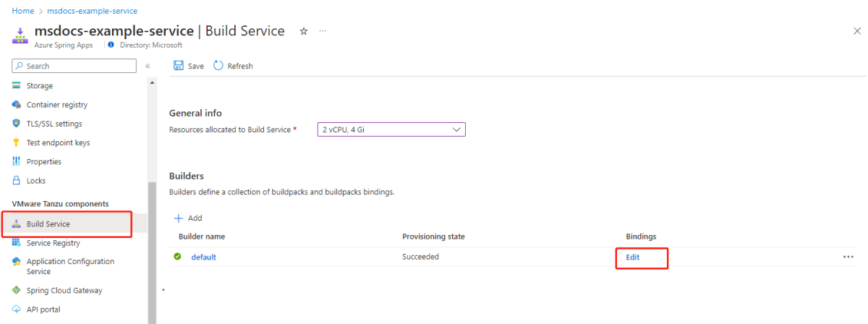
Task: Click the TLS/SSL settings shield icon
Action: click(17, 124)
